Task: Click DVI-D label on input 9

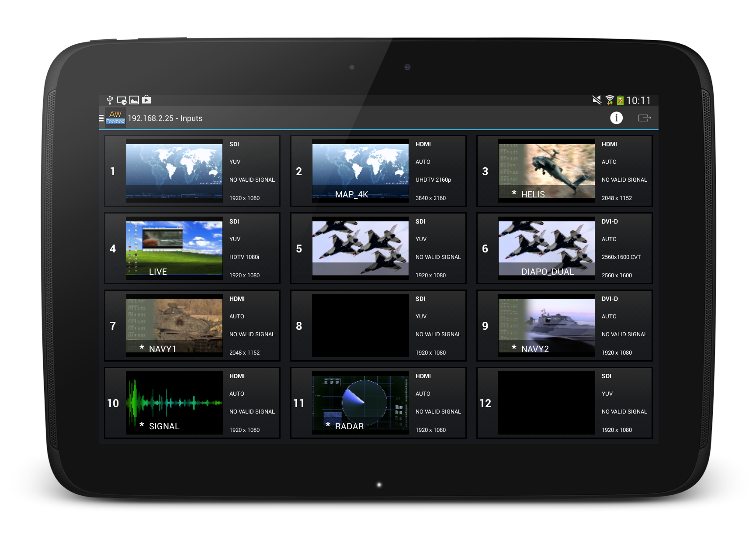Action: tap(610, 299)
